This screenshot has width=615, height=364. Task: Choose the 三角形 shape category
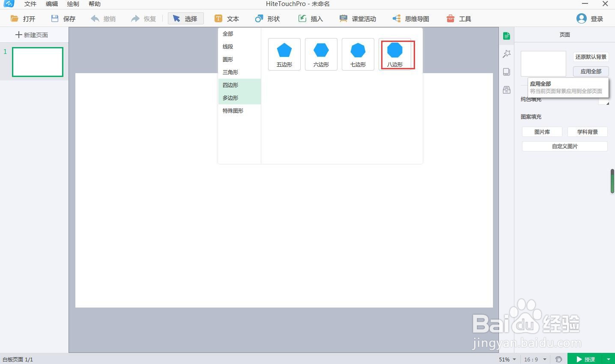click(x=239, y=72)
